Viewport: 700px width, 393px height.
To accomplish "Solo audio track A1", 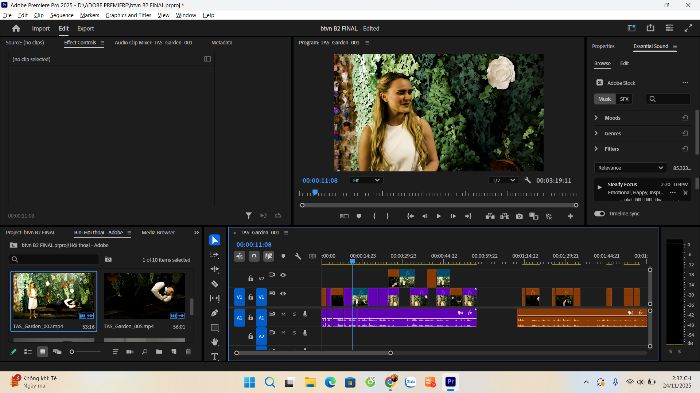I will coord(294,314).
